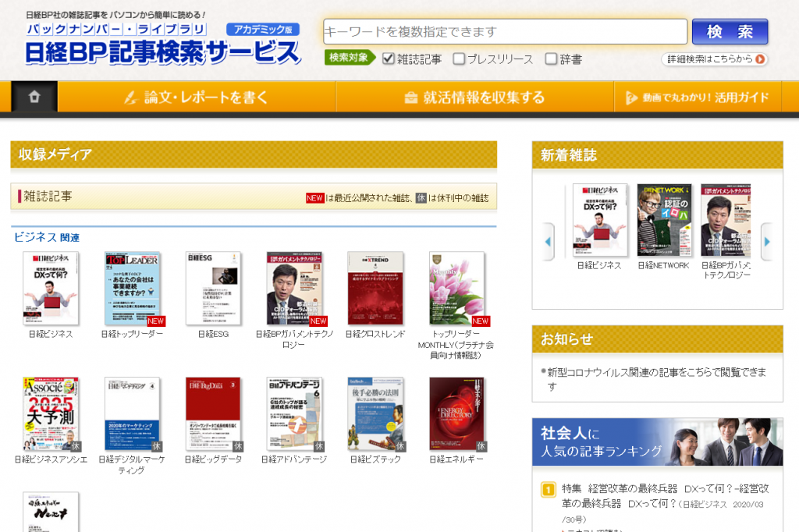The width and height of the screenshot is (799, 532).
Task: Click the 検索 search button
Action: pos(730,32)
